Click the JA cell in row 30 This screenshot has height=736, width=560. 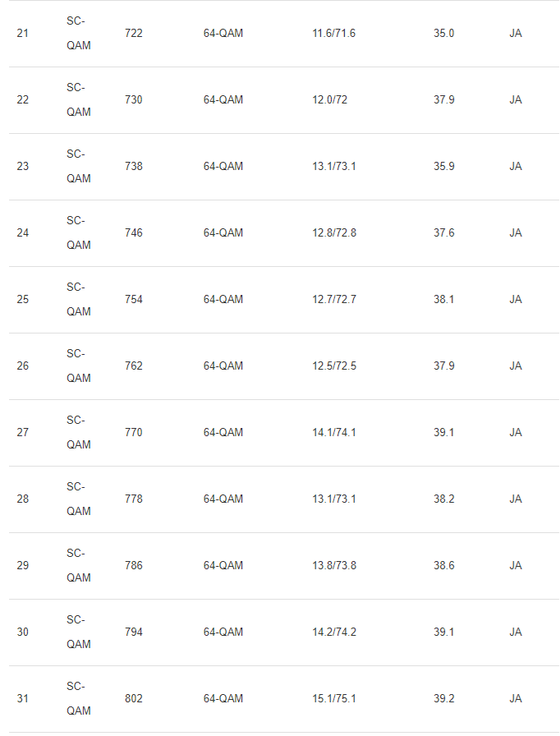click(x=515, y=632)
